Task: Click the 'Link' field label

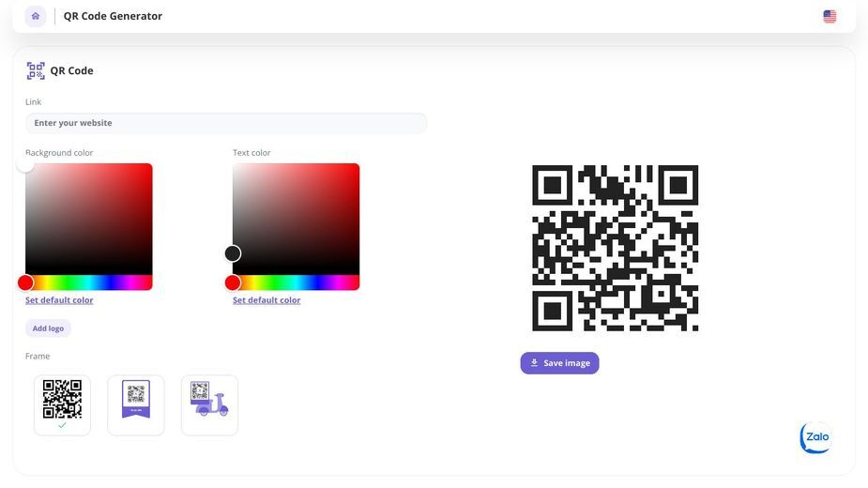Action: 33,102
